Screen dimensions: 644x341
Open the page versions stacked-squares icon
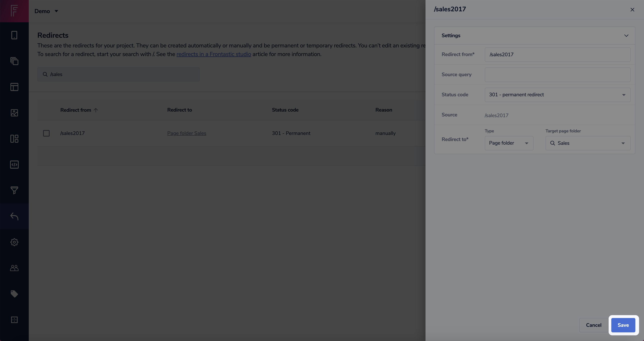14,61
